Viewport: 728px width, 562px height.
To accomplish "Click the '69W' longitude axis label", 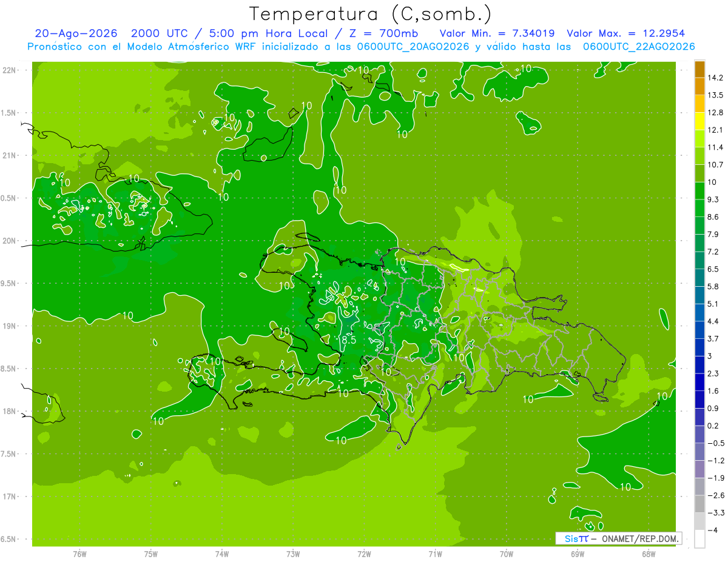I will (577, 554).
